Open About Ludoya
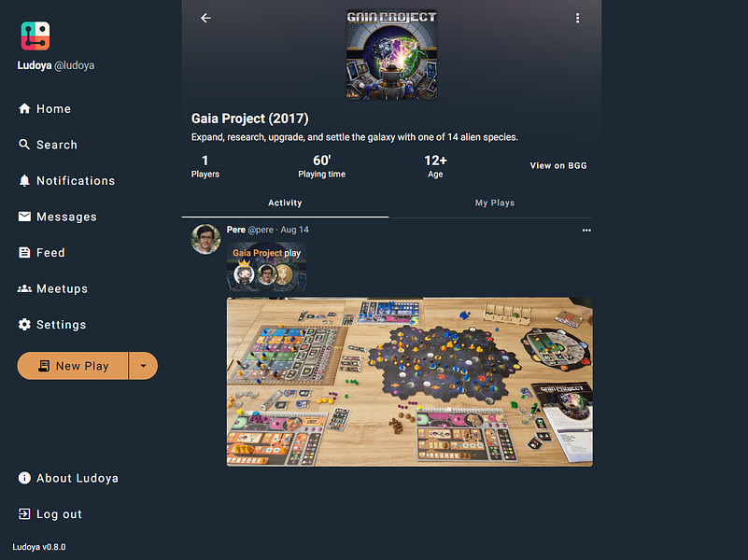 point(68,478)
